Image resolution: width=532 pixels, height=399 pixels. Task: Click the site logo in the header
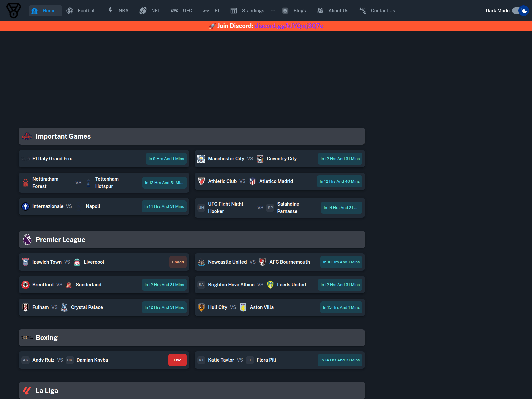point(14,11)
